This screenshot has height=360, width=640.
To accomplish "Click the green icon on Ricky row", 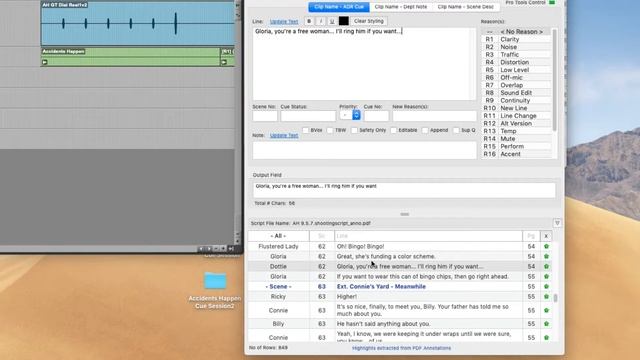I will coord(547,297).
